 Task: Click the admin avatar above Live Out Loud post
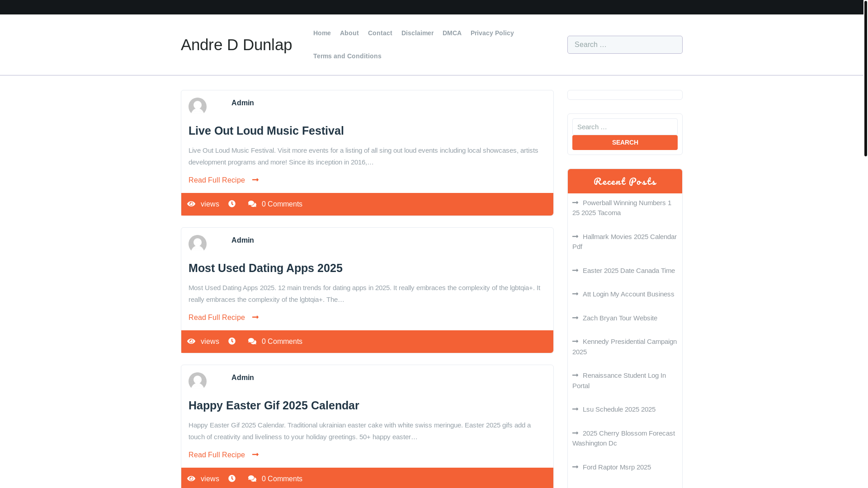tap(198, 107)
